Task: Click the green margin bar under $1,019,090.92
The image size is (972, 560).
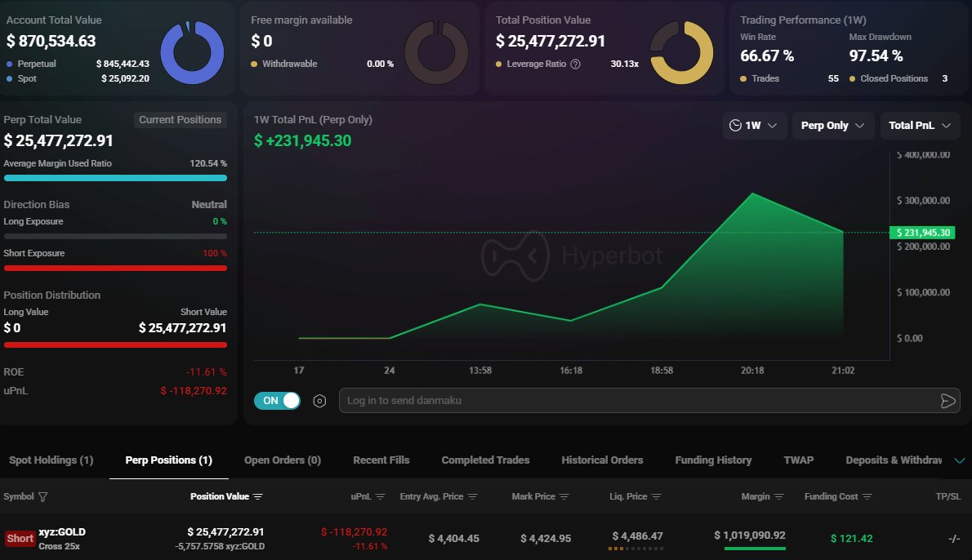Action: pos(755,549)
